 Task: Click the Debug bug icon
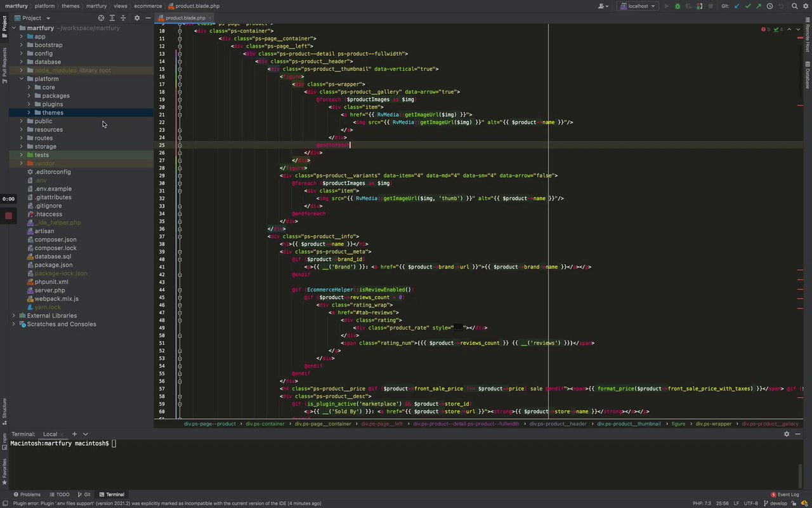tap(678, 6)
